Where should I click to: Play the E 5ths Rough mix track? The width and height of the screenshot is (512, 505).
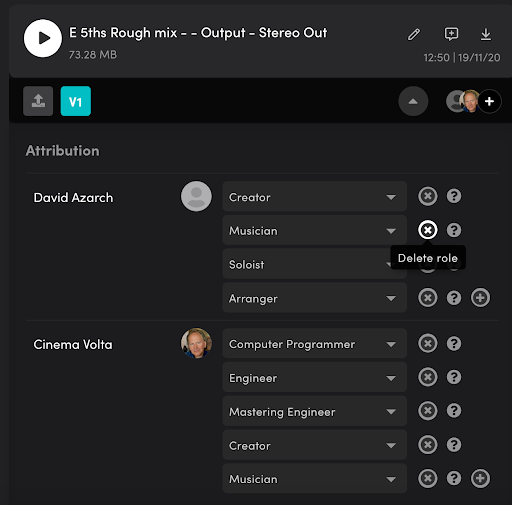[43, 38]
